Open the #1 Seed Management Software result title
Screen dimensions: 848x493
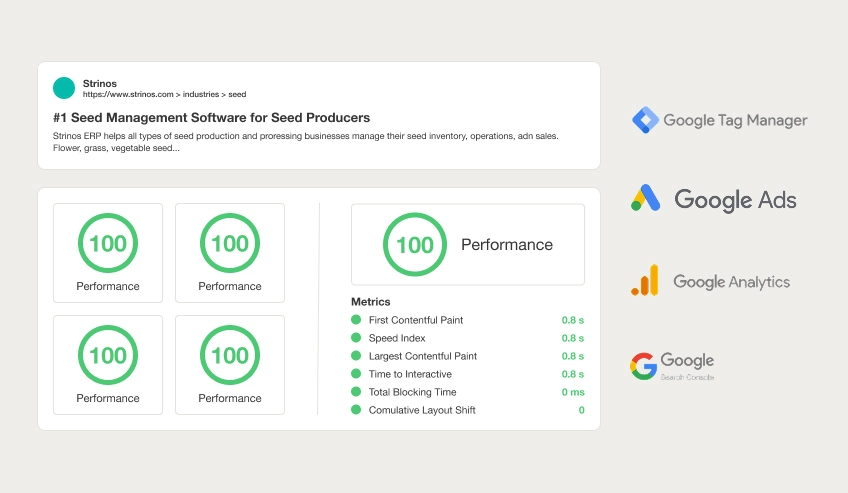point(211,118)
